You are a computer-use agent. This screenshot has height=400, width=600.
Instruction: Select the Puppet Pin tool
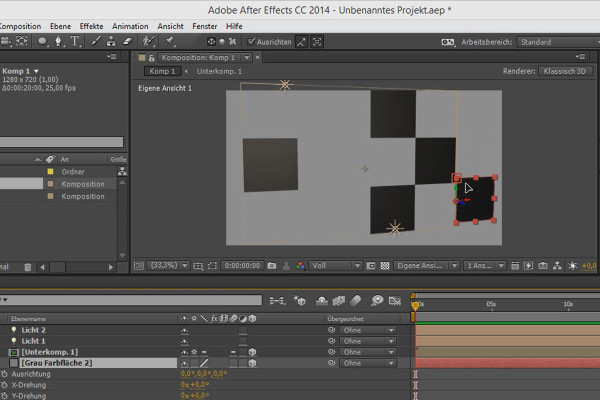click(170, 41)
